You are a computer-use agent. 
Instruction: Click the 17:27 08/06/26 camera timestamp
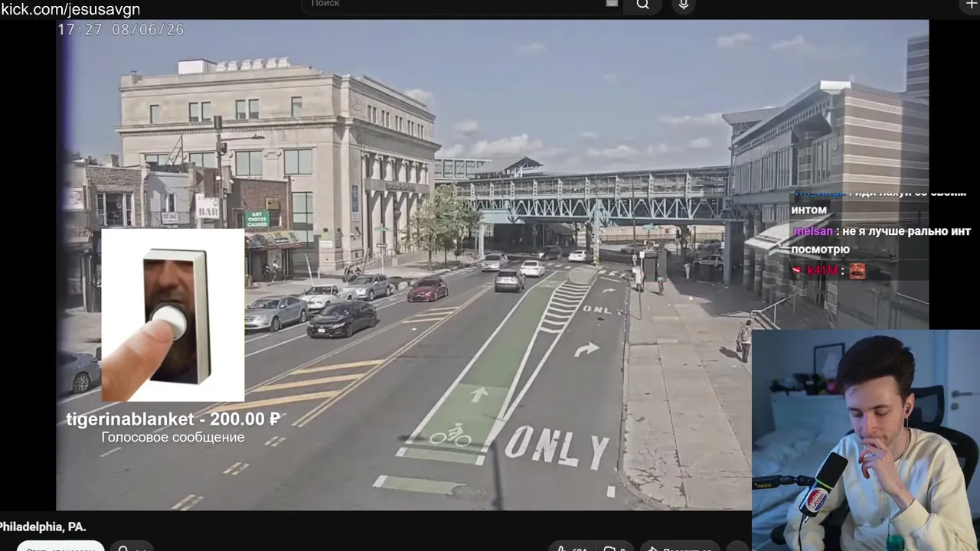(121, 29)
